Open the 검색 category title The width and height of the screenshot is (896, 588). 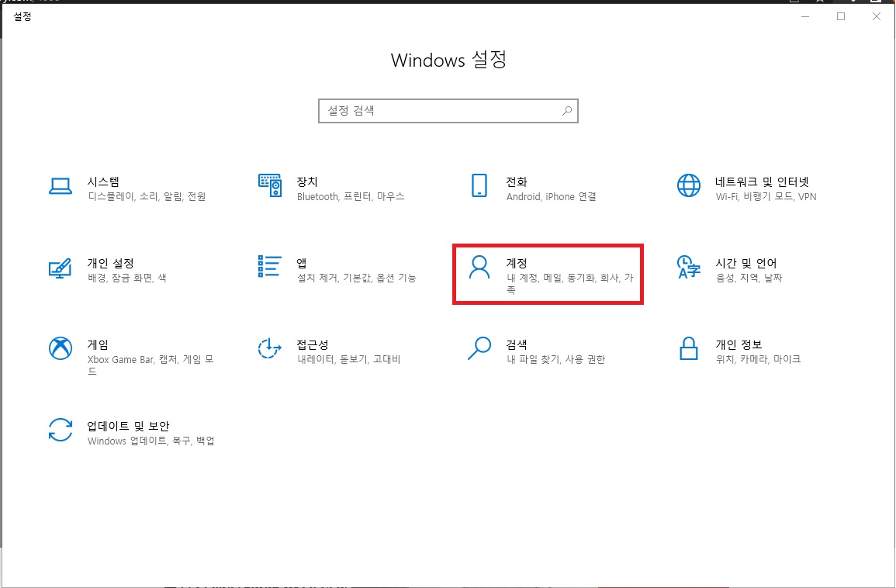[x=517, y=344]
